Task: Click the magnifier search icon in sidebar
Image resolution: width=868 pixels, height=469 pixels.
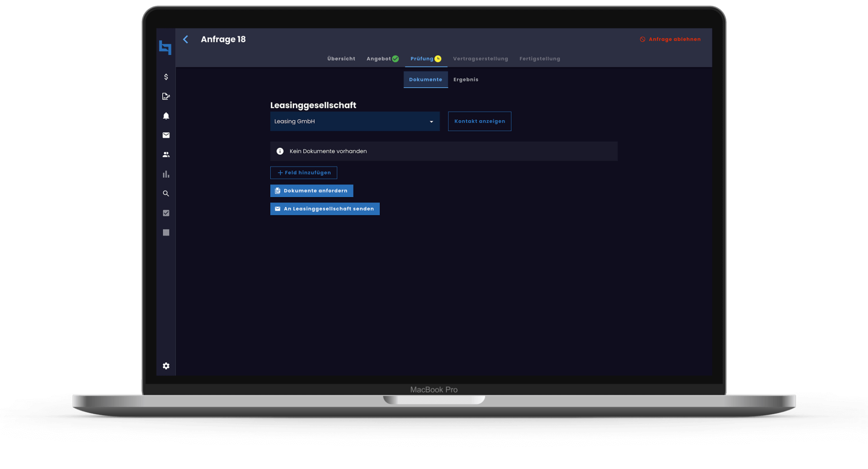Action: tap(166, 194)
